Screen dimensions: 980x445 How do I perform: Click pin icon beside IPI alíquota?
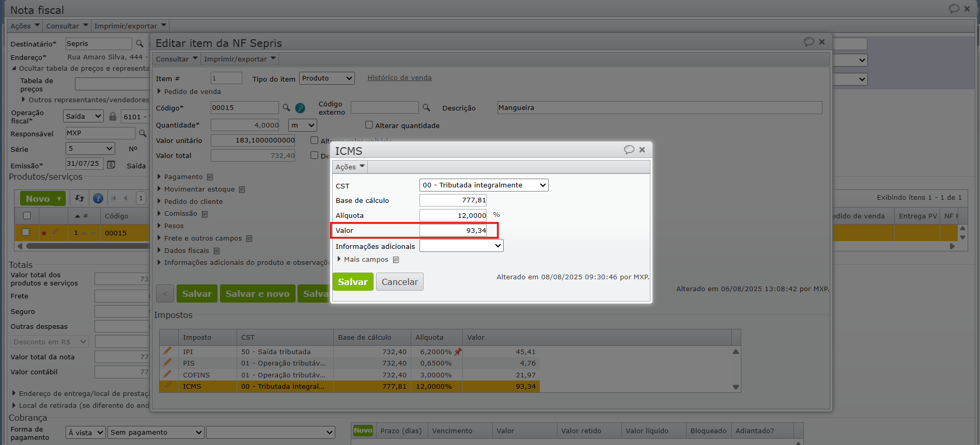click(x=458, y=352)
